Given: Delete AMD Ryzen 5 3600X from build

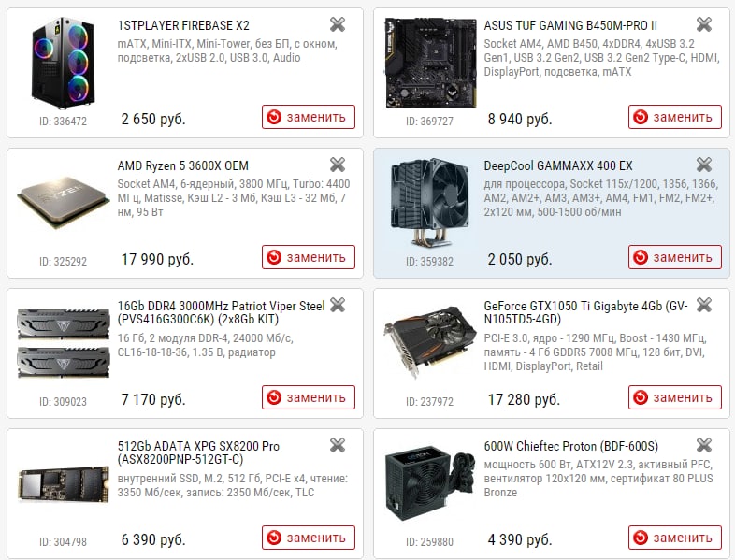Looking at the screenshot, I should click(338, 165).
